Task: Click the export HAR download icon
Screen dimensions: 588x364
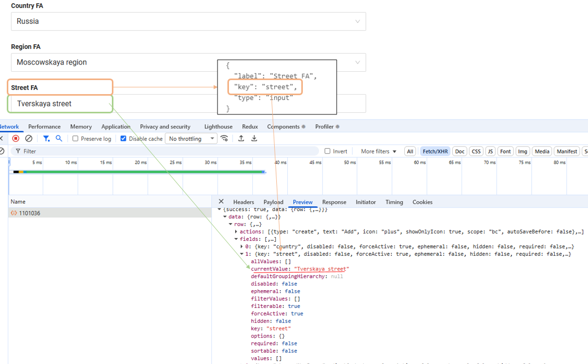Action: pyautogui.click(x=254, y=138)
